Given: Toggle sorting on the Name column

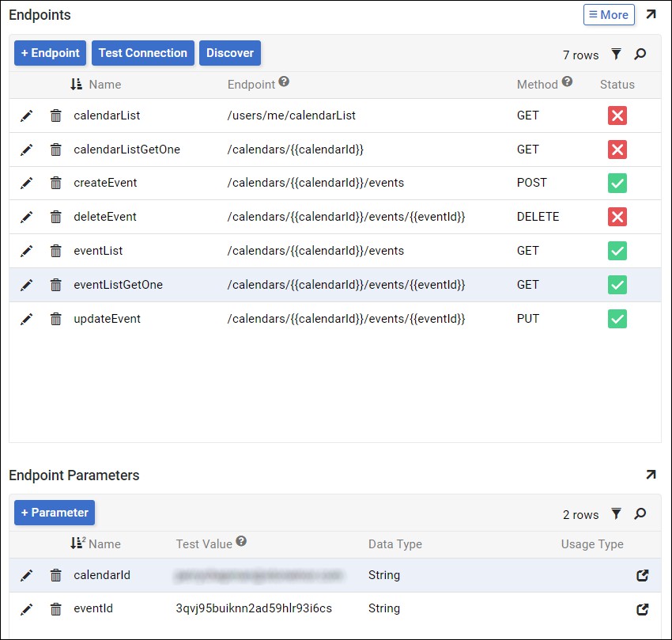Looking at the screenshot, I should [x=106, y=84].
